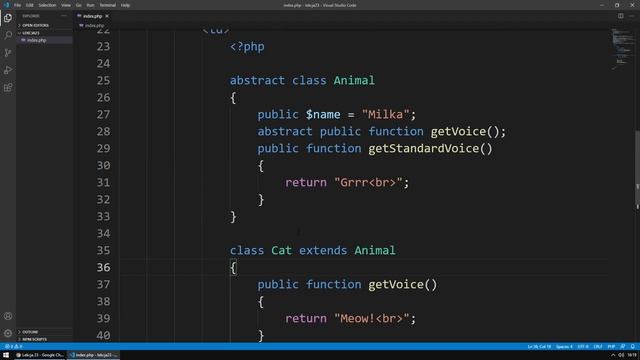Click the code minimap overview
640x360 pixels.
622,49
